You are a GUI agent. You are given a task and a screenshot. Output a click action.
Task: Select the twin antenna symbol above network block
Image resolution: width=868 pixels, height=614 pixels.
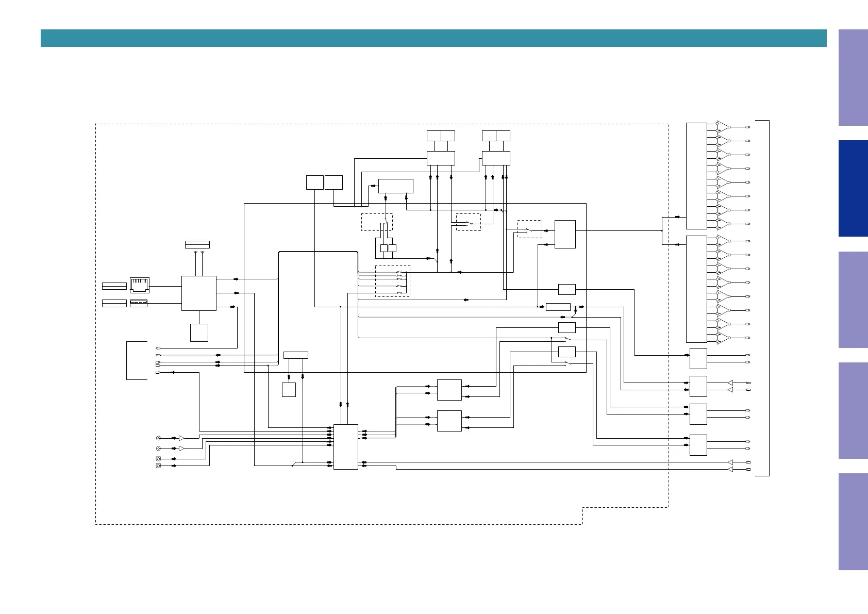point(198,253)
